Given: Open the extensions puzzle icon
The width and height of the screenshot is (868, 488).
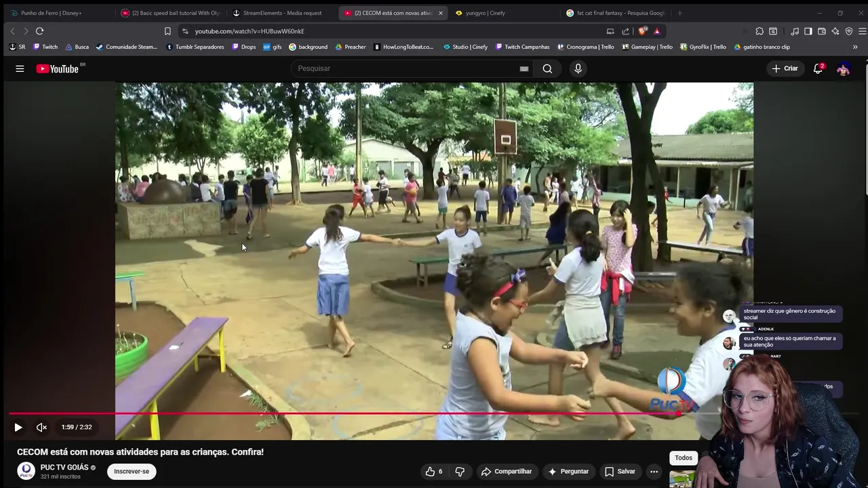Looking at the screenshot, I should click(759, 31).
